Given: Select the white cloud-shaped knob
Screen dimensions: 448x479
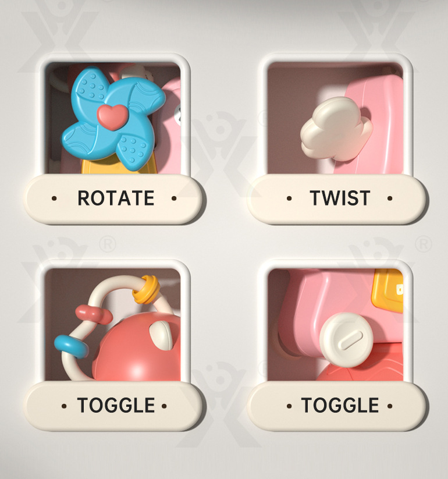Looking at the screenshot, I should point(336,129).
